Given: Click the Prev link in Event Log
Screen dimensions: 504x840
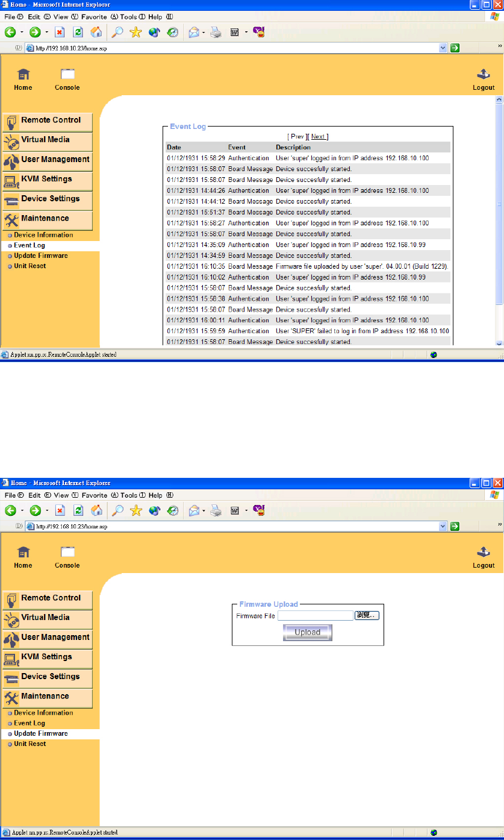Looking at the screenshot, I should 297,137.
